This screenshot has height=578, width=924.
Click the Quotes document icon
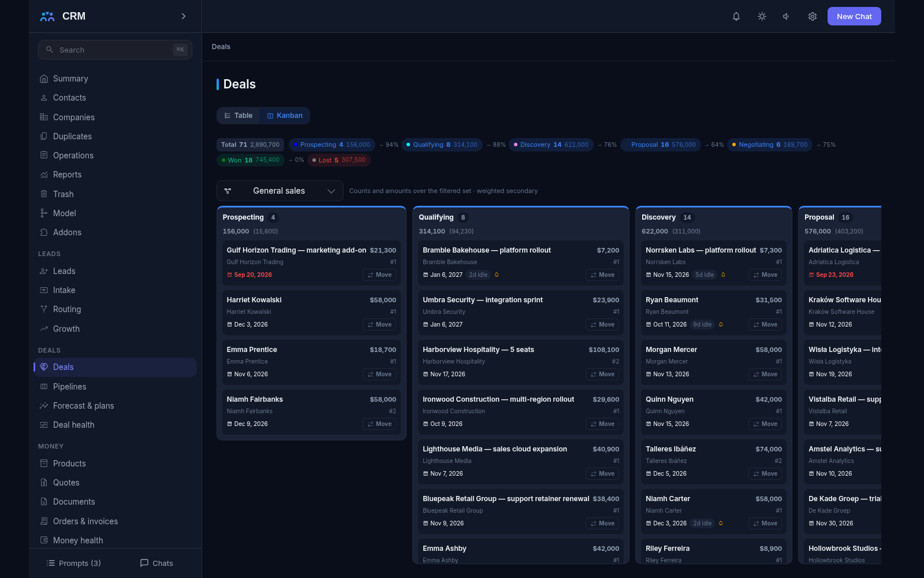[x=44, y=483]
